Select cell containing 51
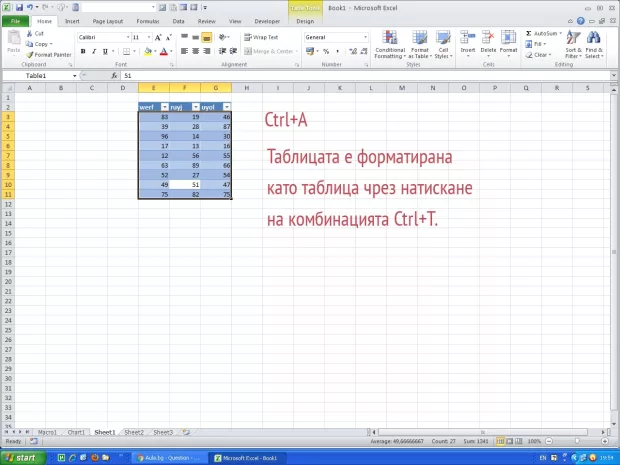620x465 pixels. pyautogui.click(x=185, y=185)
